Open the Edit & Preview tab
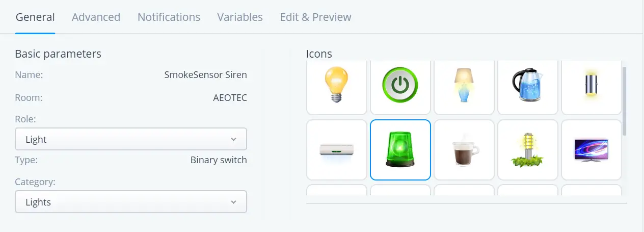 click(x=315, y=17)
